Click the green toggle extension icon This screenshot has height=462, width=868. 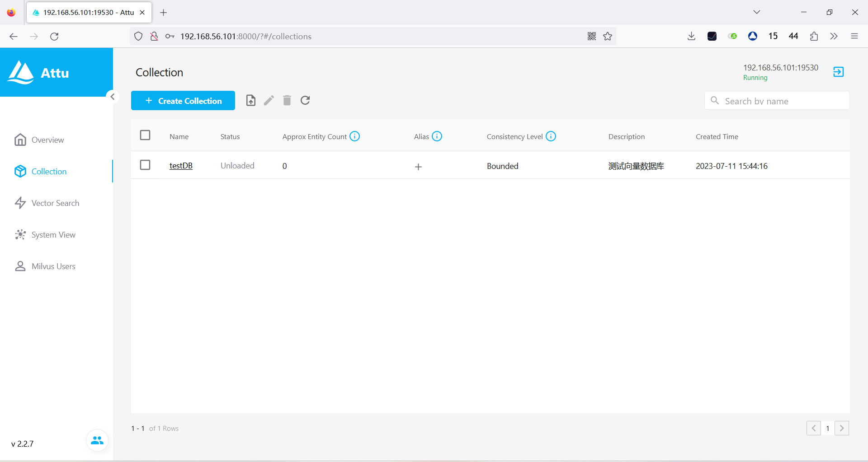pyautogui.click(x=732, y=36)
